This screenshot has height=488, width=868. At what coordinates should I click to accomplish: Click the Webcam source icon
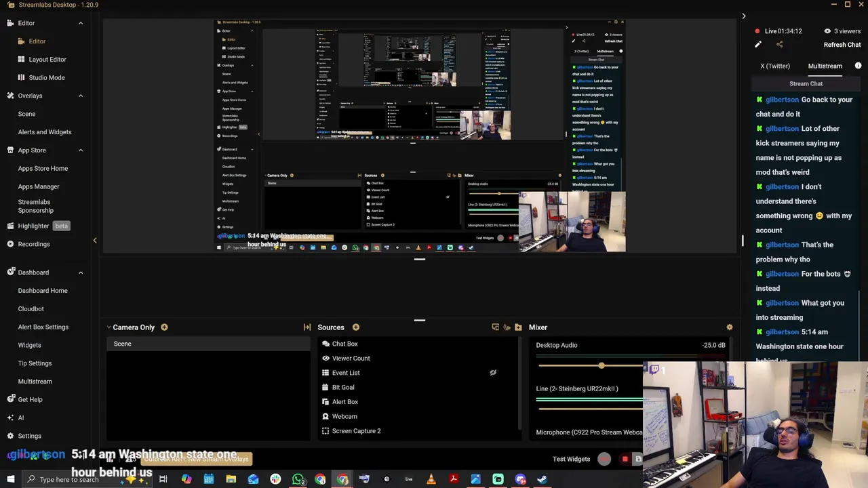point(325,416)
